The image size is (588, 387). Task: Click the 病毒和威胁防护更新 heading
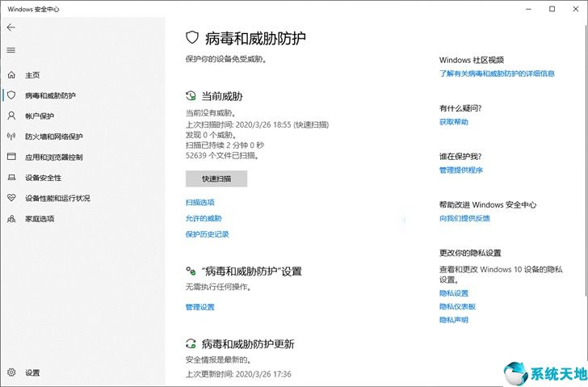point(248,344)
